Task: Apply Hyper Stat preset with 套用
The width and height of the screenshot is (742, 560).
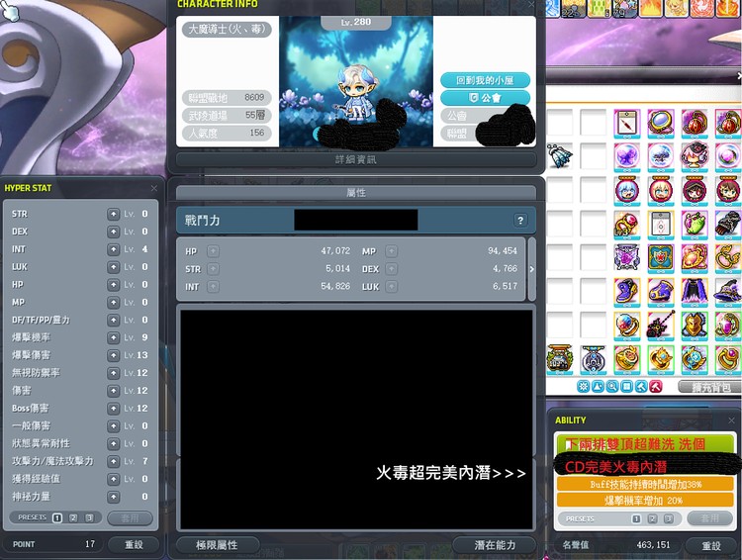Action: [x=130, y=517]
